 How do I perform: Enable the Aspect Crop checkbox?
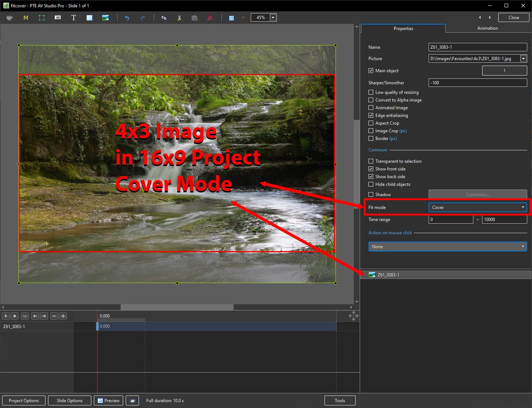tap(371, 123)
